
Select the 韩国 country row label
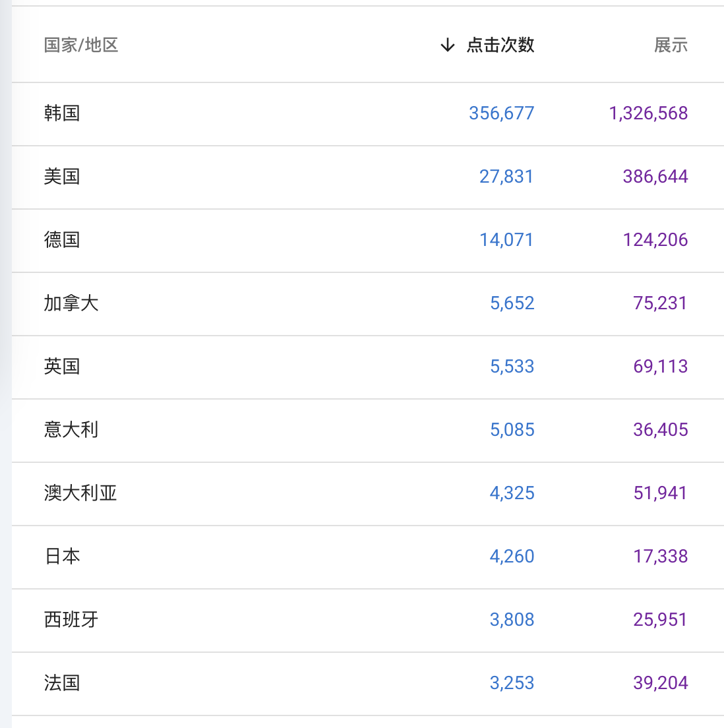pos(62,113)
